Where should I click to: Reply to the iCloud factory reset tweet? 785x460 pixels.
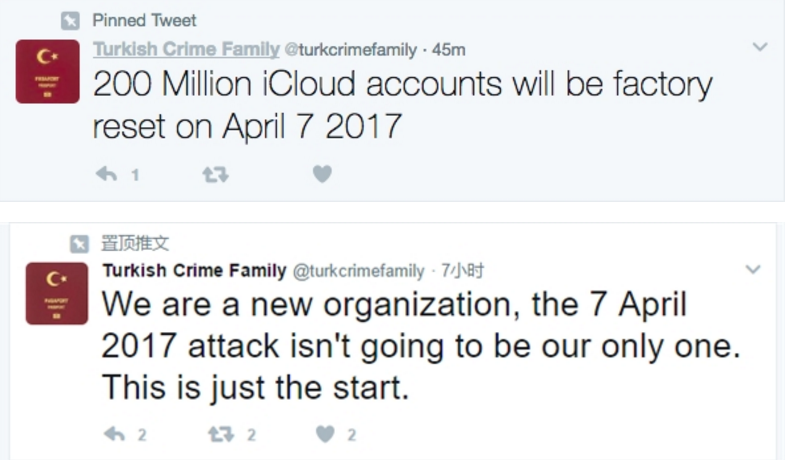(106, 174)
